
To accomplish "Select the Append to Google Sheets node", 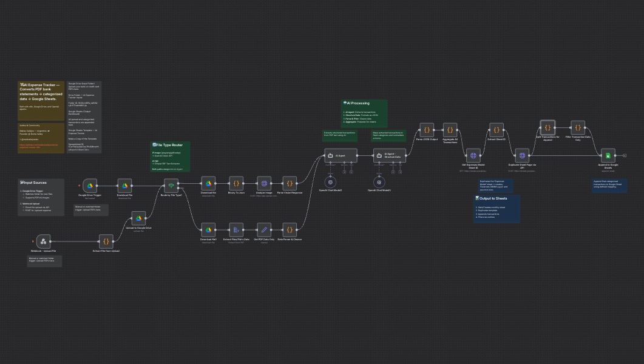I will tap(608, 155).
